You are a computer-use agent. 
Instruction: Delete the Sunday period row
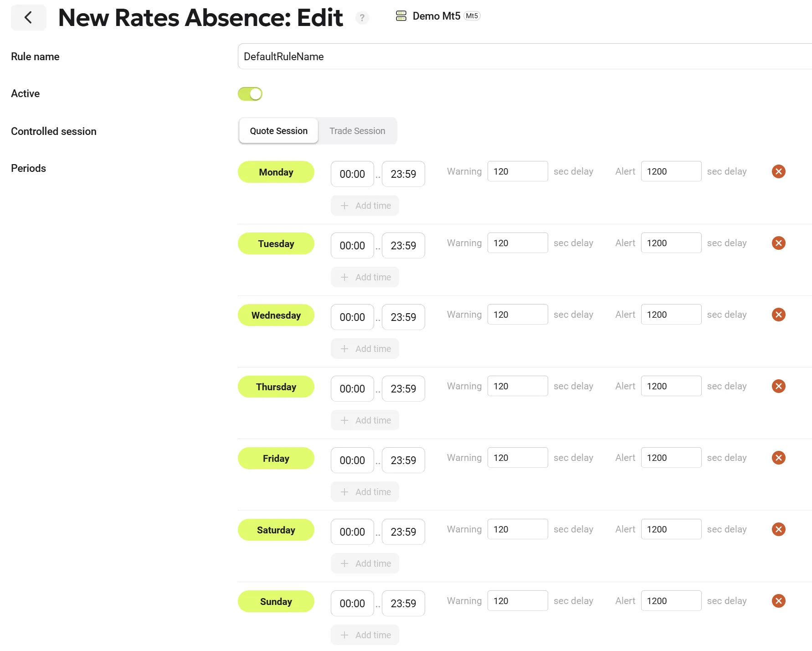tap(778, 601)
